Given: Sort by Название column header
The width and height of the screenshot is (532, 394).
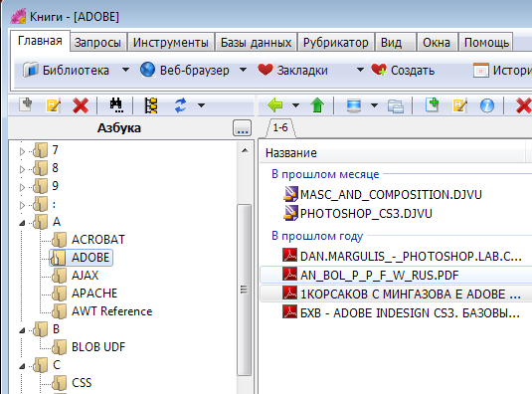Looking at the screenshot, I should 392,153.
